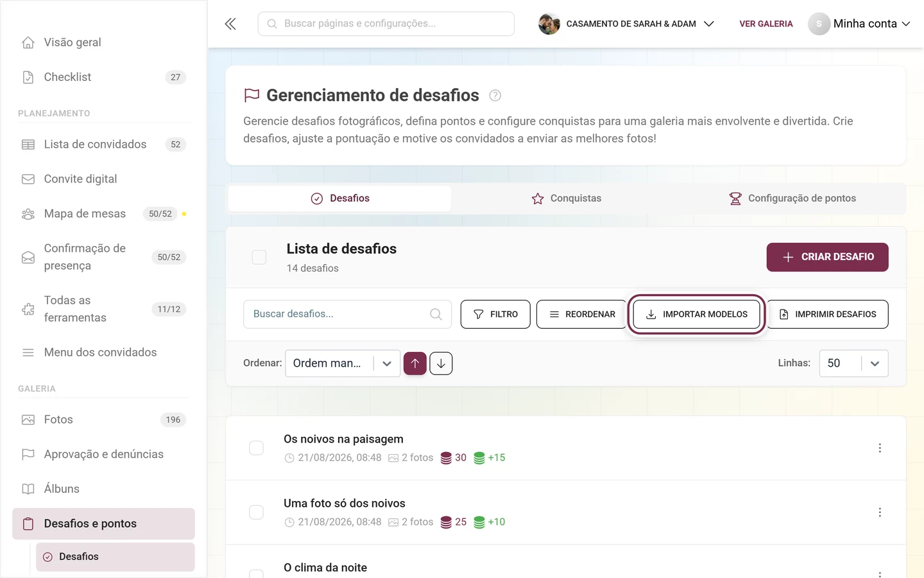Select Desafios e pontos in the sidebar
Screen dimensions: 924x578
pos(103,524)
